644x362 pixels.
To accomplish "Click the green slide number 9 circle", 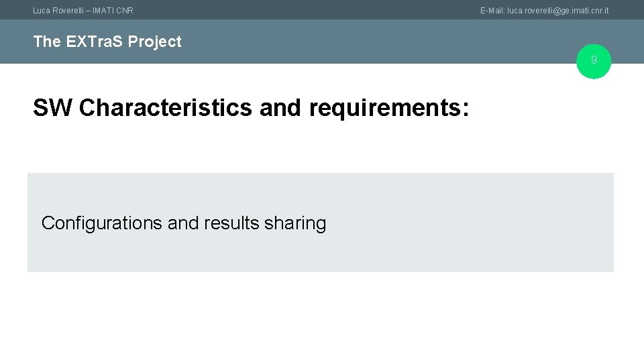I will 594,61.
